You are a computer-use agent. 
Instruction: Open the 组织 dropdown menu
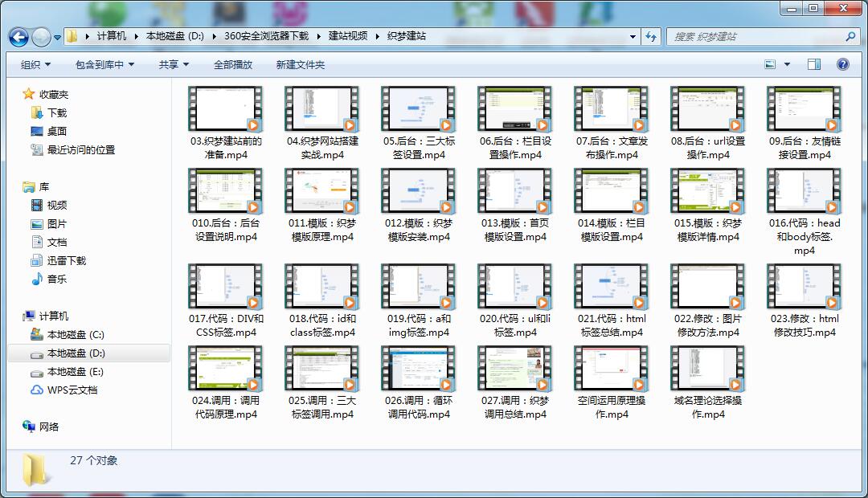[x=35, y=64]
